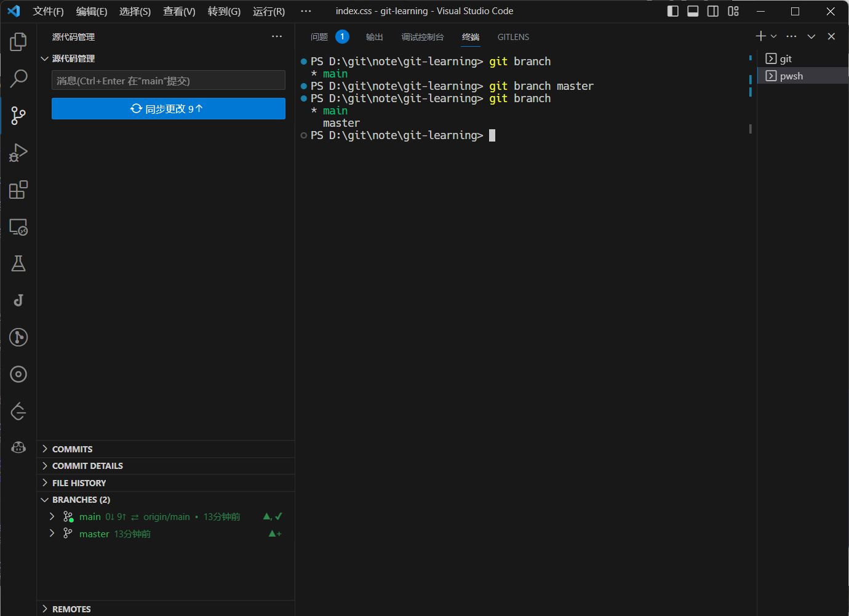Toggle the primary side bar layout button
This screenshot has width=849, height=616.
(x=672, y=11)
